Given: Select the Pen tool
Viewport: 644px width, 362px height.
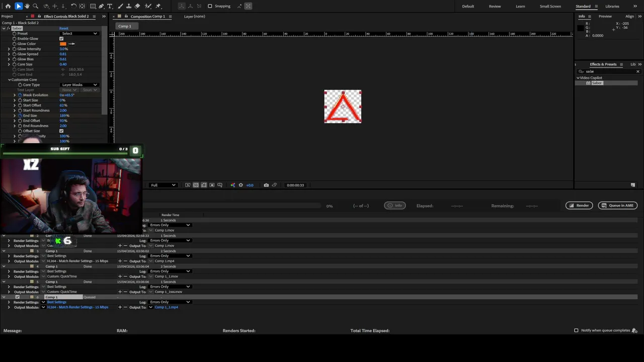Looking at the screenshot, I should (101, 6).
